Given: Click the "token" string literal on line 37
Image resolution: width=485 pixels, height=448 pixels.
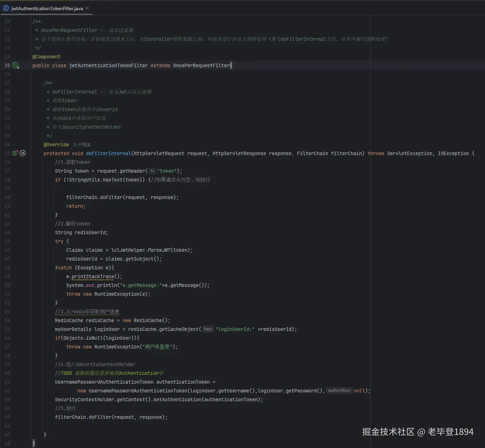Looking at the screenshot, I should pos(166,171).
